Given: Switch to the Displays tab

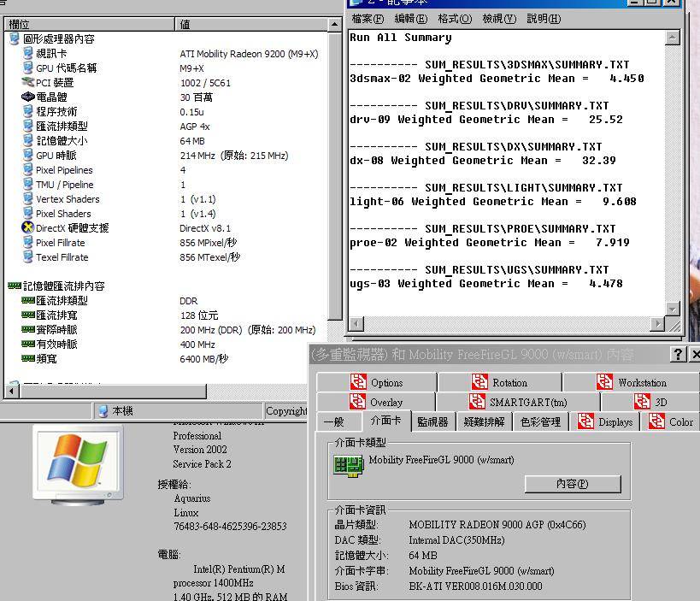Looking at the screenshot, I should coord(605,422).
